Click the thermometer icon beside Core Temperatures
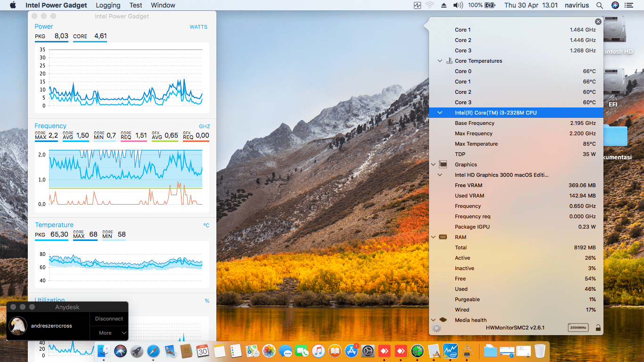 (448, 61)
